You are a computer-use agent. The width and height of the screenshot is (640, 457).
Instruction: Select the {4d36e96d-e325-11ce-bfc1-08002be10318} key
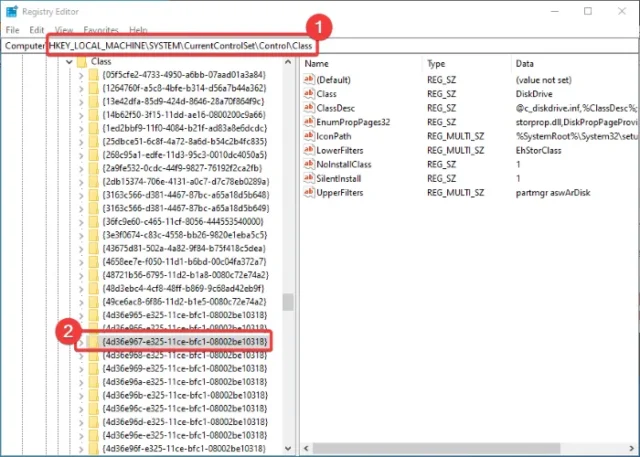click(184, 422)
